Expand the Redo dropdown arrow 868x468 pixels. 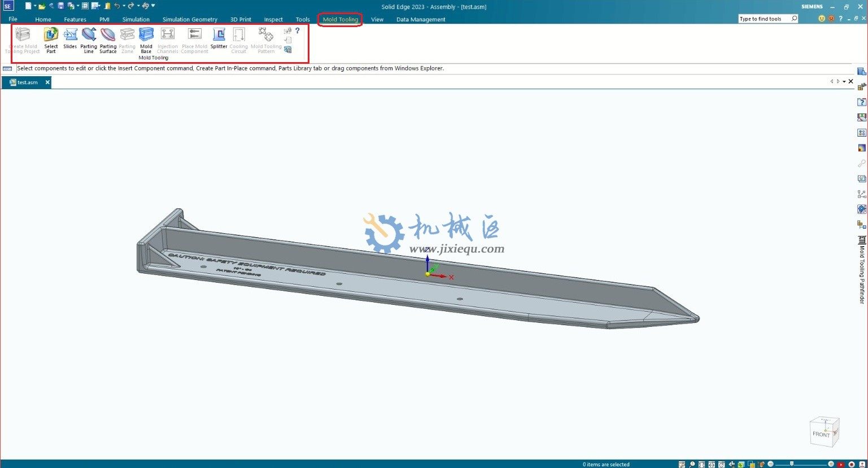point(138,6)
